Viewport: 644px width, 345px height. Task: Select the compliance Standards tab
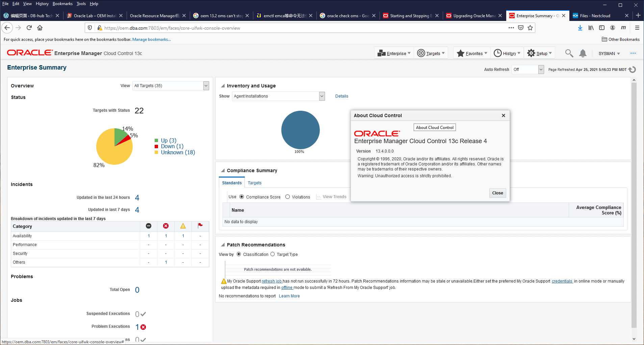(x=232, y=183)
